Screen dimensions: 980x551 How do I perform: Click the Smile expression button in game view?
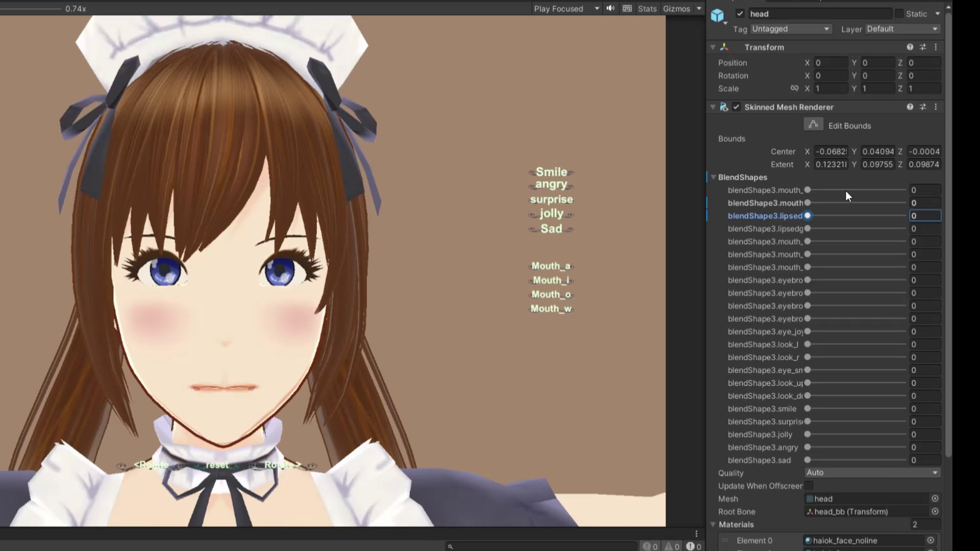point(551,172)
